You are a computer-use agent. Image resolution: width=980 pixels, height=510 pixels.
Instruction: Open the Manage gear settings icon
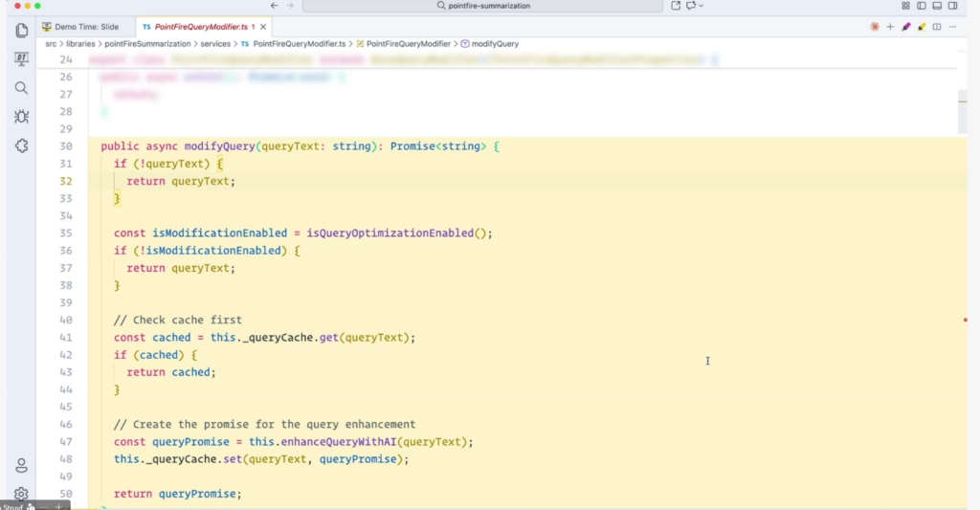21,494
